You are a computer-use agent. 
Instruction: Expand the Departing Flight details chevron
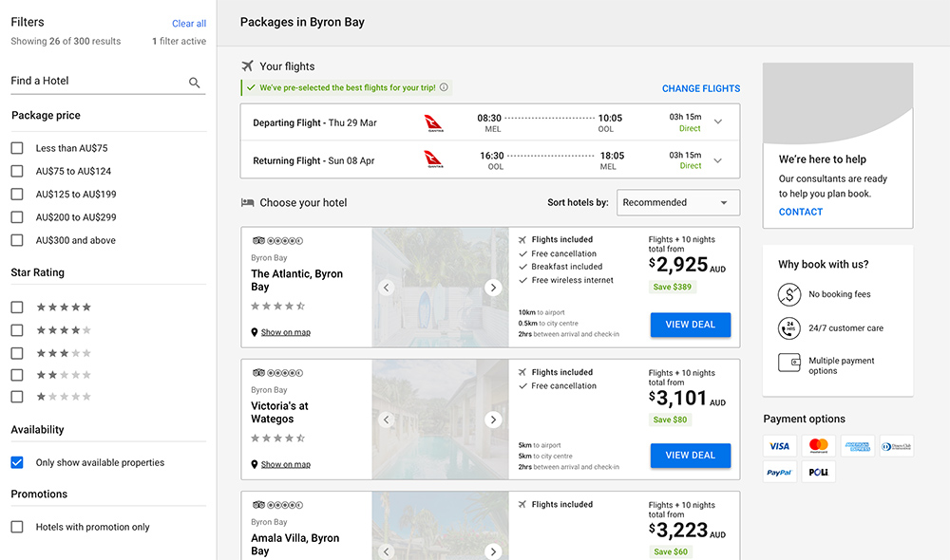point(718,121)
